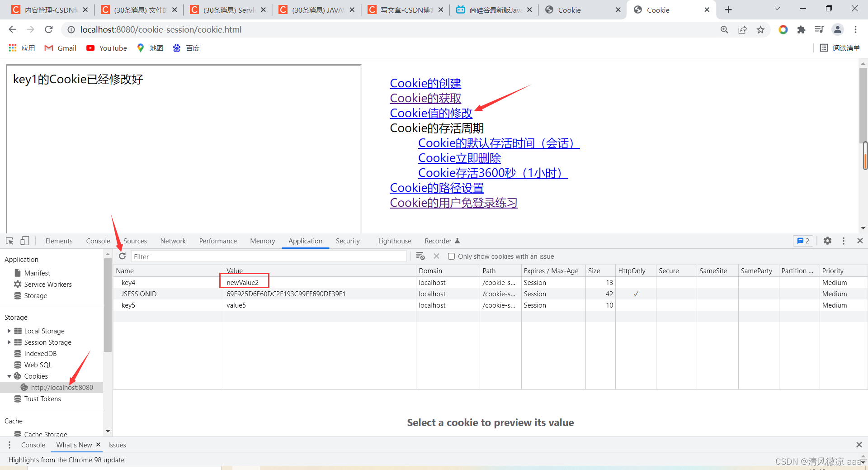Expand the Session Storage tree node
868x470 pixels.
(x=9, y=342)
